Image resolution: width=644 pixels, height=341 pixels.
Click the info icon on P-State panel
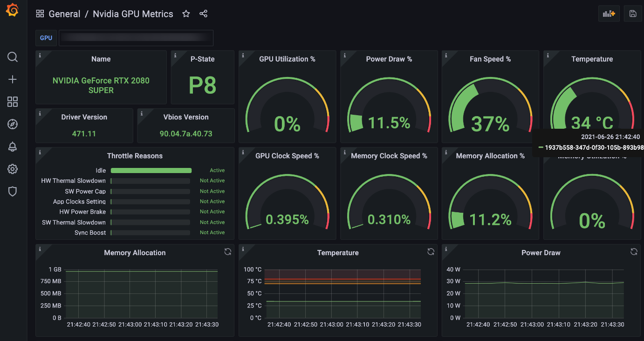click(175, 56)
